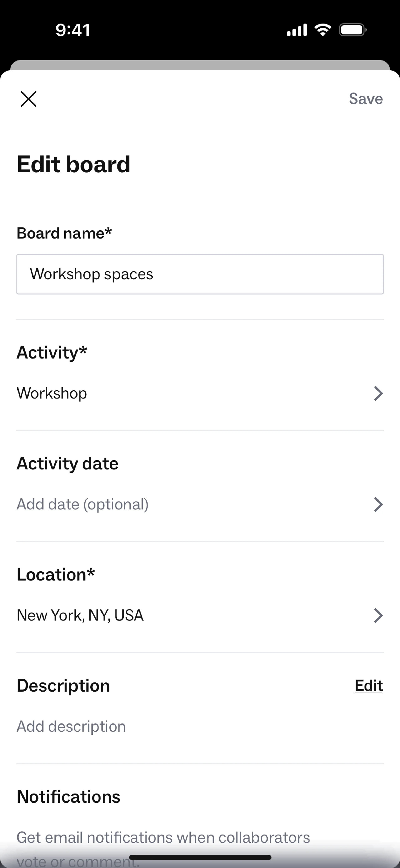Select the New York, NY, USA location
This screenshot has height=868, width=400.
[x=80, y=615]
